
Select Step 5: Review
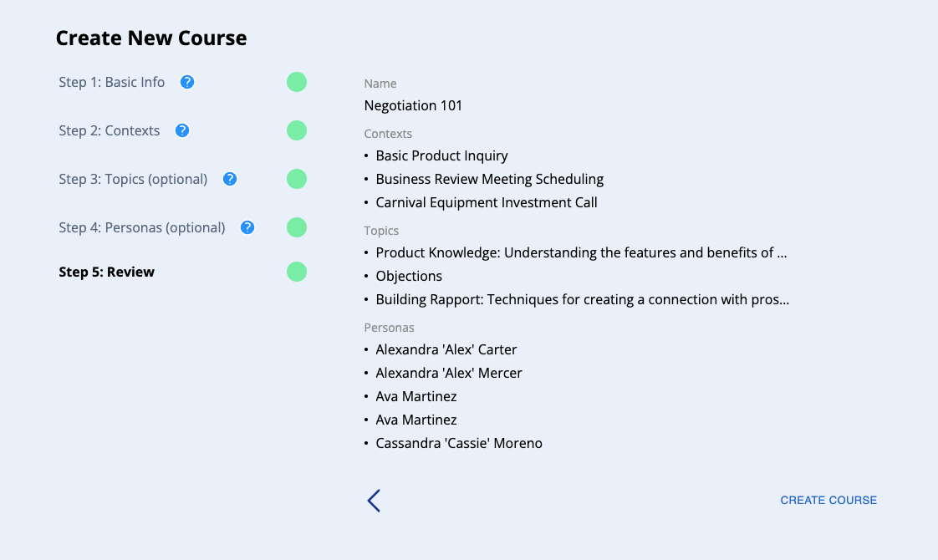(x=107, y=272)
